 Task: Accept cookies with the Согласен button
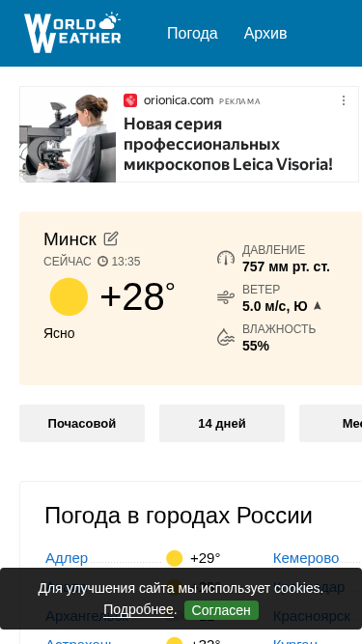(x=222, y=610)
